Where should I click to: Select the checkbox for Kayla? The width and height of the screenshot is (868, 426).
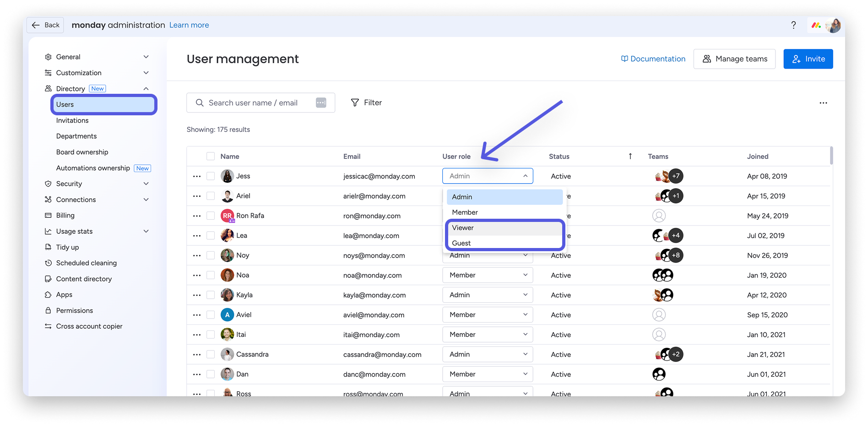pos(211,295)
